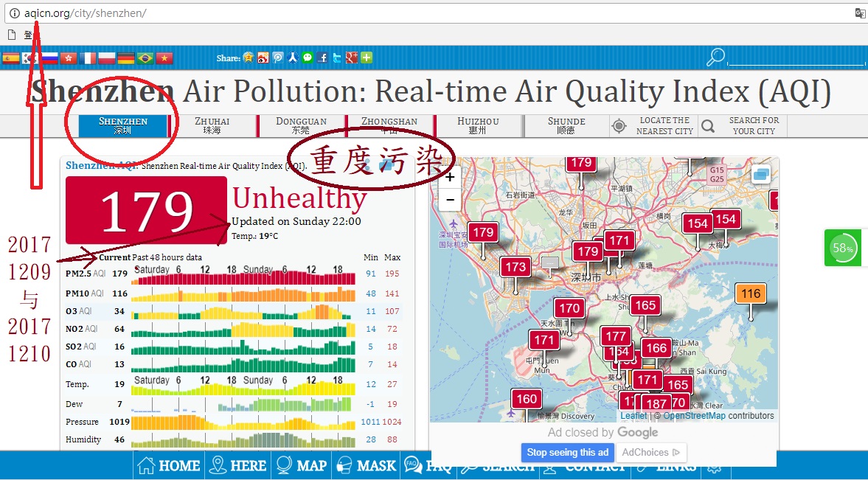
Task: Share via the Twitter bird icon
Action: coord(337,58)
